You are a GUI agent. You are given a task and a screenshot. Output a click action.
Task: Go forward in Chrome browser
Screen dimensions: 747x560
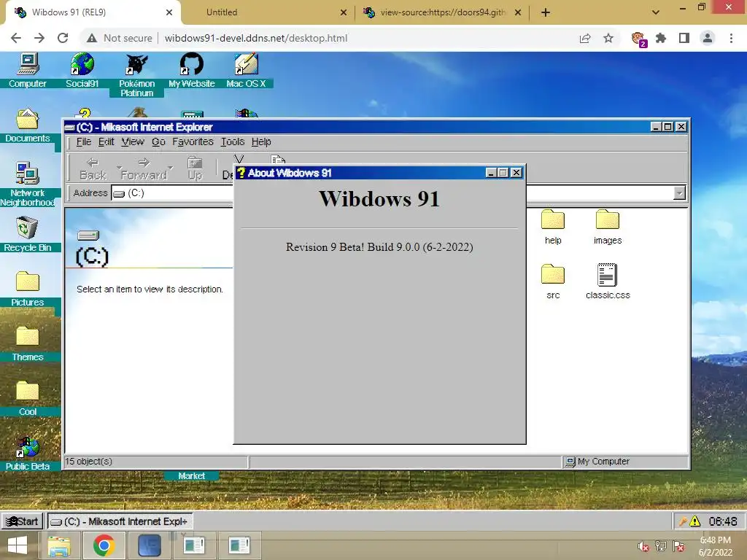tap(39, 38)
